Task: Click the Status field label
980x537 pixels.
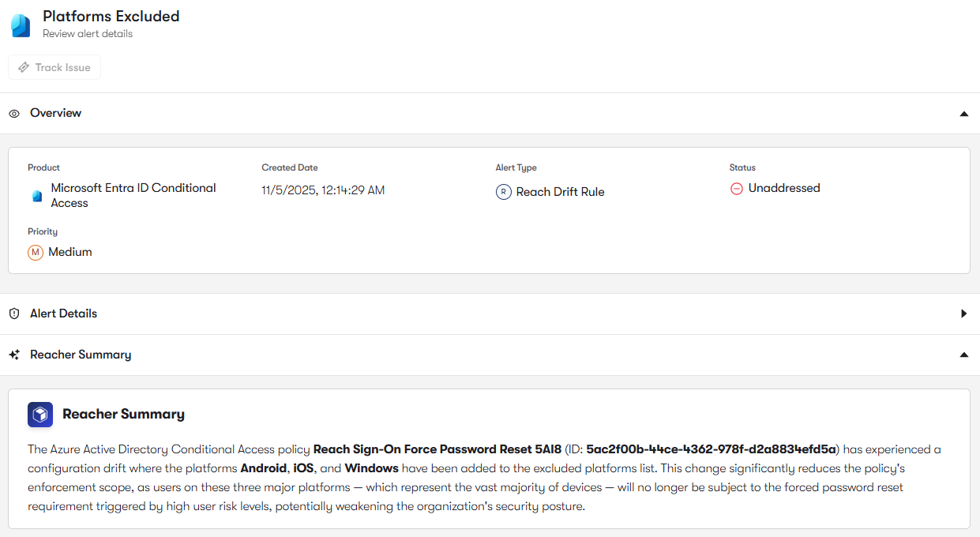Action: tap(742, 167)
